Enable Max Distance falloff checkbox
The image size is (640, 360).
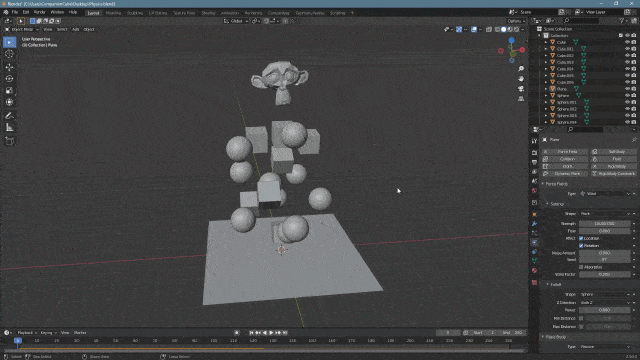581,327
